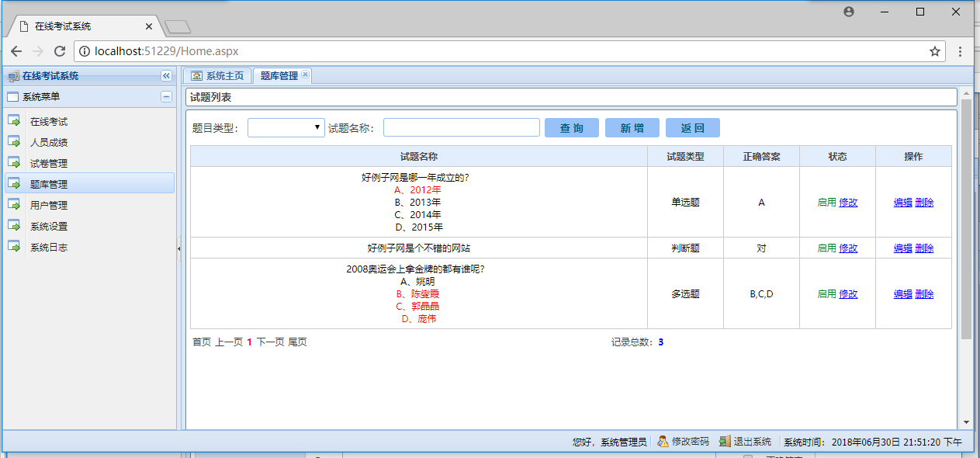The height and width of the screenshot is (458, 980).
Task: Click the 上一页 pagination link
Action: pyautogui.click(x=229, y=342)
